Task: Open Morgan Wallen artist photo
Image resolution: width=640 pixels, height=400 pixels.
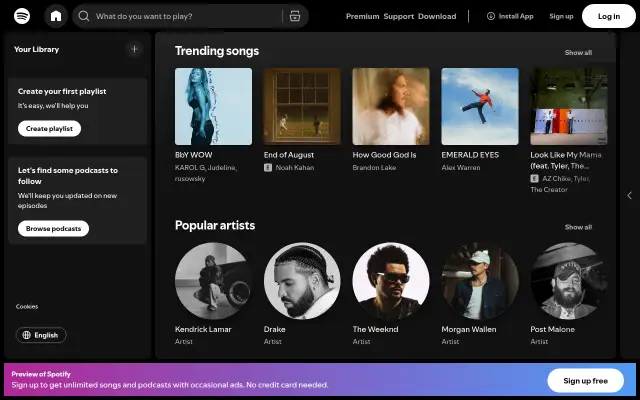Action: click(480, 281)
